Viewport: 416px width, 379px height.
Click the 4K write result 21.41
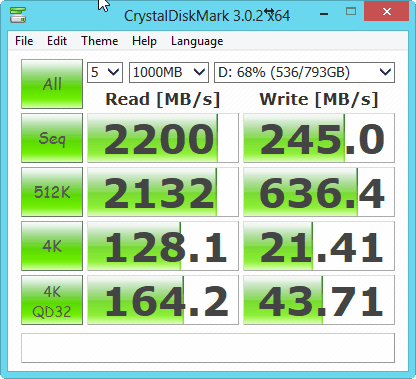pyautogui.click(x=319, y=246)
